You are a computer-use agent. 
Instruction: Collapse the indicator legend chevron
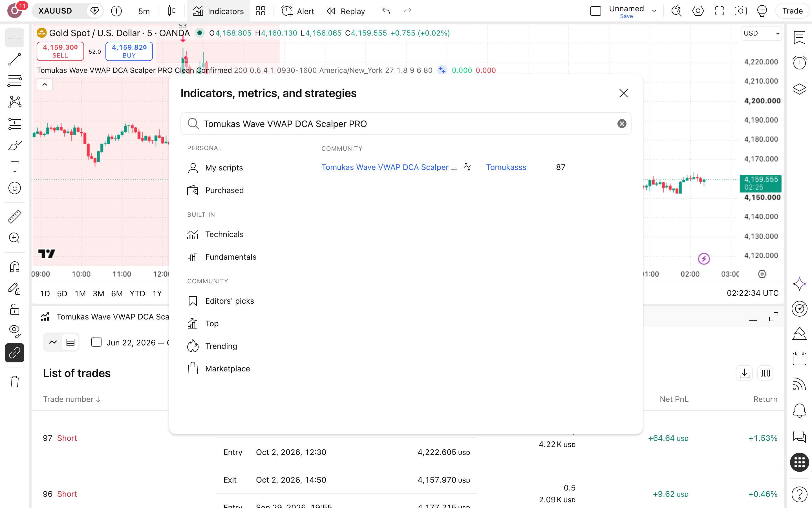click(45, 84)
